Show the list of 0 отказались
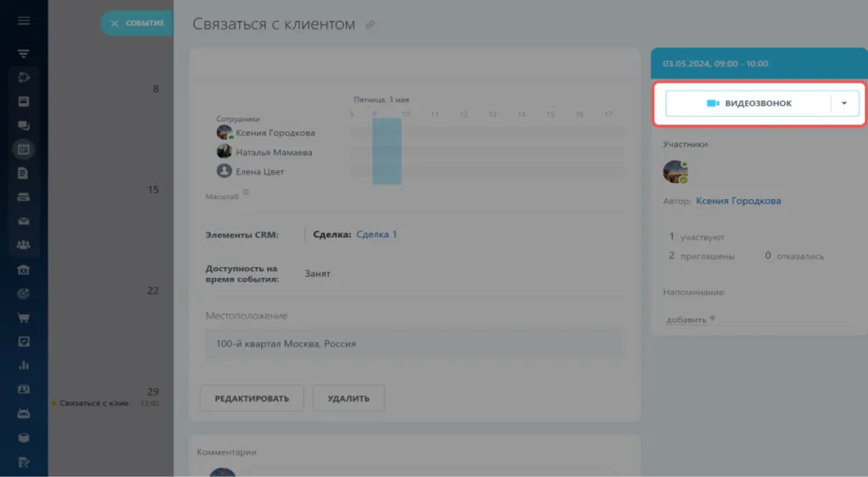Screen dimensions: 868x477 coord(794,256)
